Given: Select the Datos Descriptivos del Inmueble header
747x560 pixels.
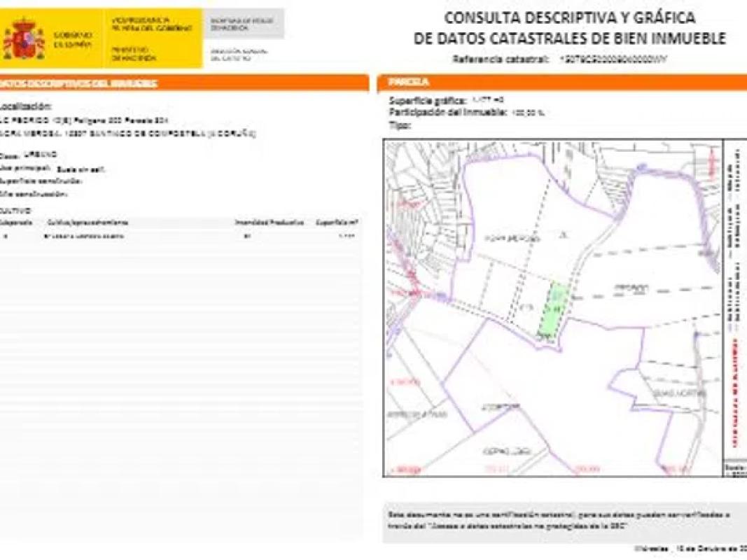Looking at the screenshot, I should coord(183,83).
